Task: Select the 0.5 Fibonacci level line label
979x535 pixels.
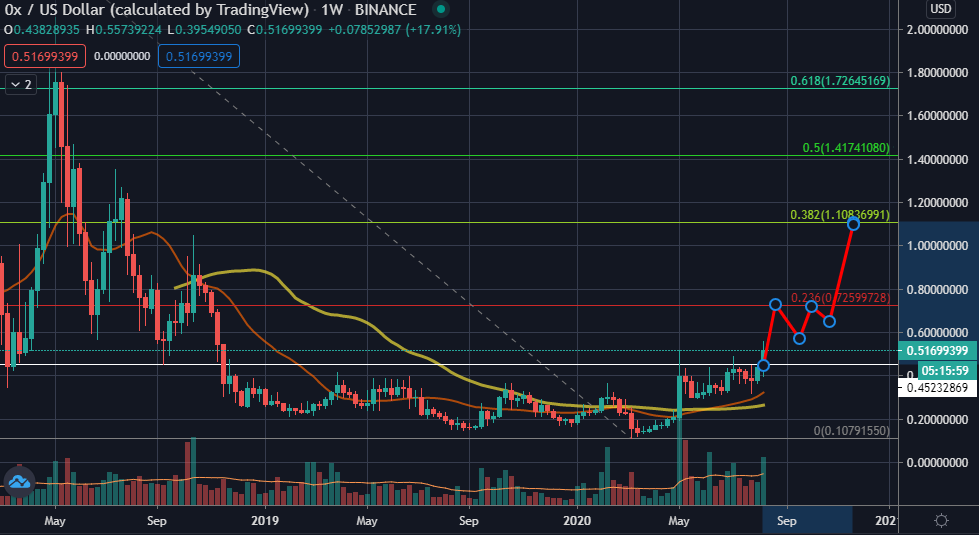Action: [x=846, y=148]
